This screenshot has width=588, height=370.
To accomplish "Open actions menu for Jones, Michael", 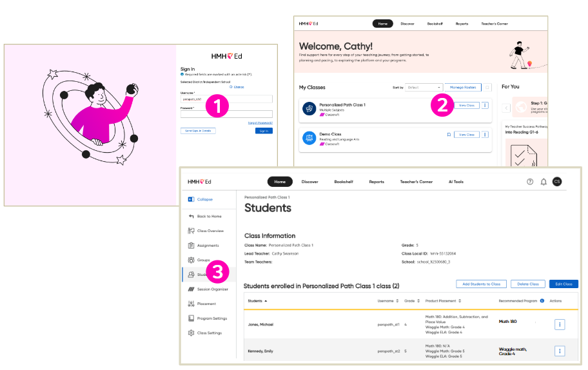I will coord(560,324).
